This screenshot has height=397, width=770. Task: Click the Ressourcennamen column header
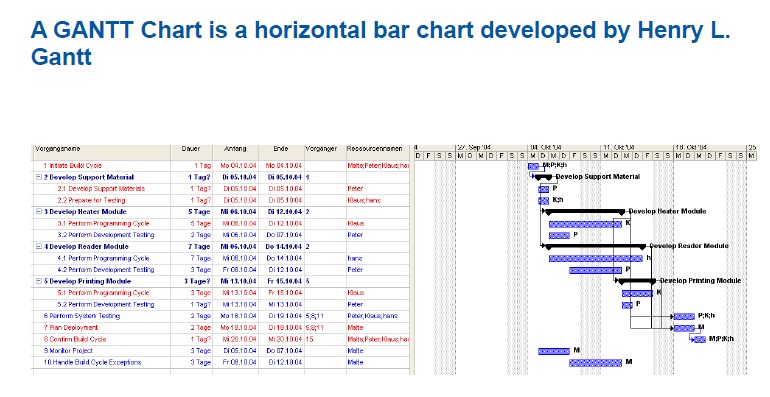coord(378,152)
